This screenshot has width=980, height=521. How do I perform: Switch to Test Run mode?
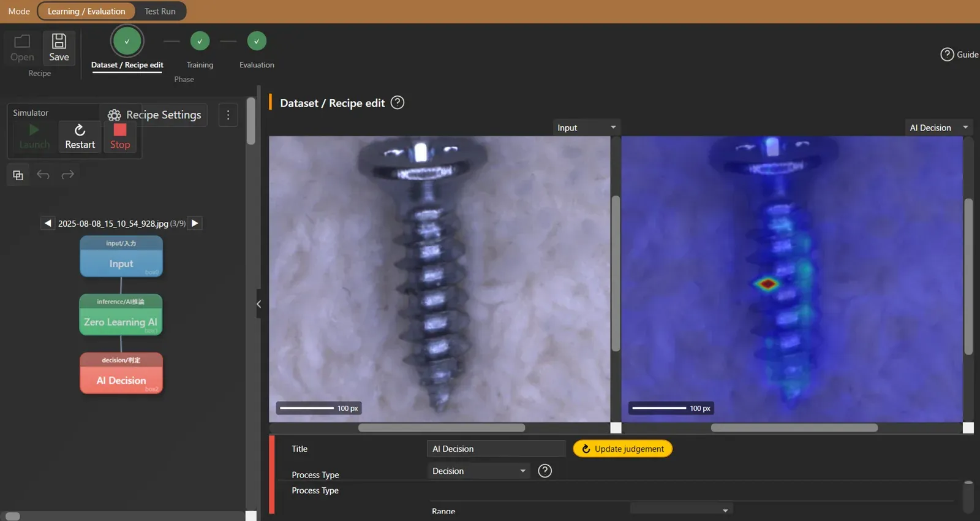(x=160, y=11)
